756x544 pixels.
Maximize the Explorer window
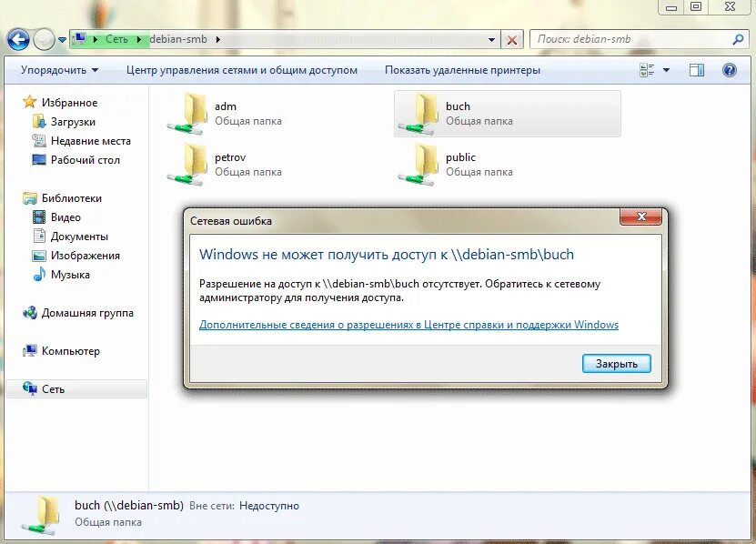click(x=696, y=6)
